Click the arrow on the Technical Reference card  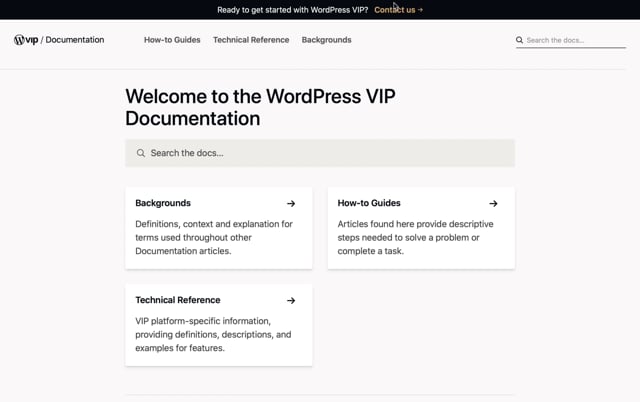(x=291, y=300)
